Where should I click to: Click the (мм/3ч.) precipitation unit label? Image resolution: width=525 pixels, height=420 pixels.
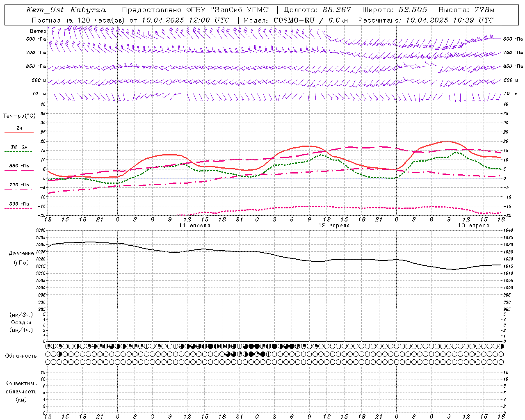(21, 315)
